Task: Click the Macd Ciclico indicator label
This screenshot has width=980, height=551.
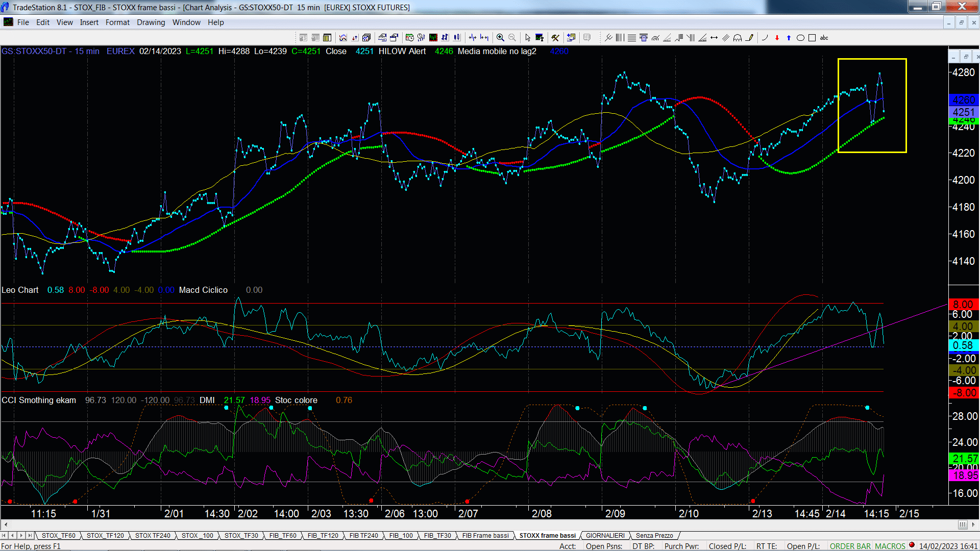Action: [203, 290]
